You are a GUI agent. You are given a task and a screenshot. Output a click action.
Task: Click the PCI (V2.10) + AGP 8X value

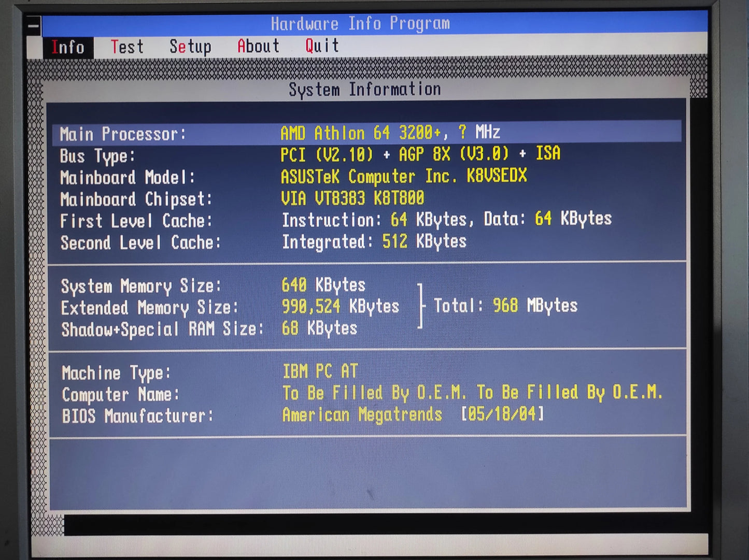pyautogui.click(x=420, y=154)
